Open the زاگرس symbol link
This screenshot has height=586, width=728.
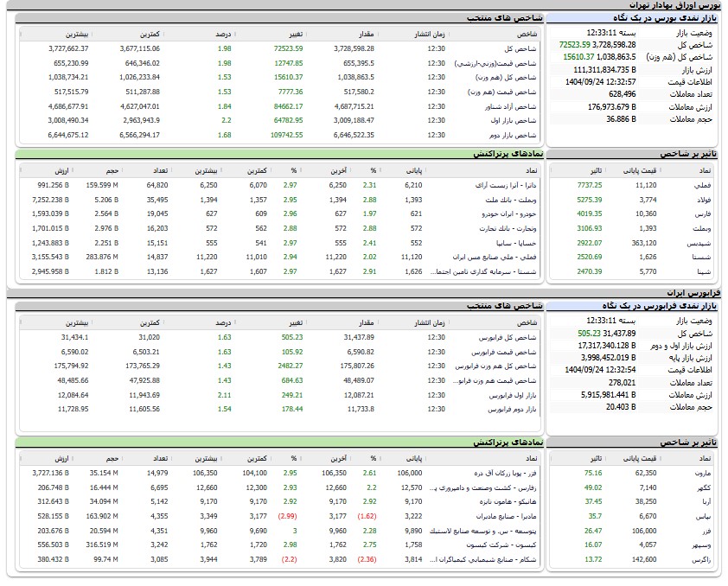tap(705, 559)
